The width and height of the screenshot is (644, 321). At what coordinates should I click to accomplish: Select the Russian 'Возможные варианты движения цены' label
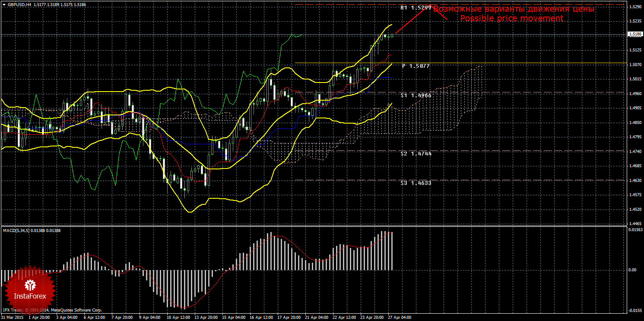tap(514, 9)
